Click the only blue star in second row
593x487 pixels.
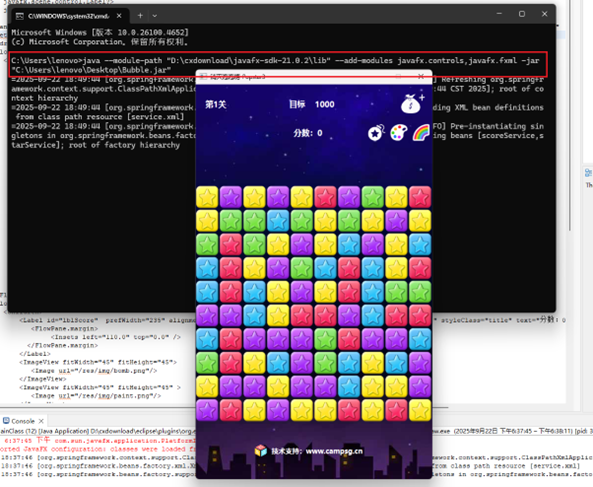point(278,220)
